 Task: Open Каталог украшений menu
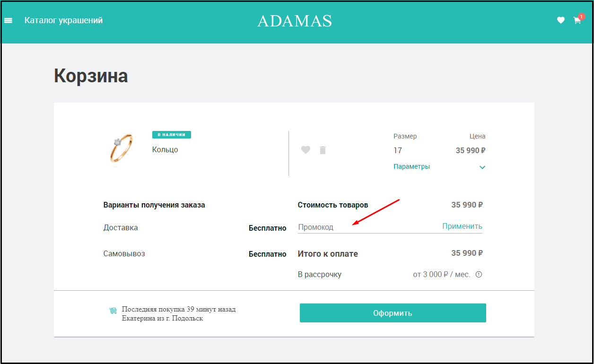(63, 20)
